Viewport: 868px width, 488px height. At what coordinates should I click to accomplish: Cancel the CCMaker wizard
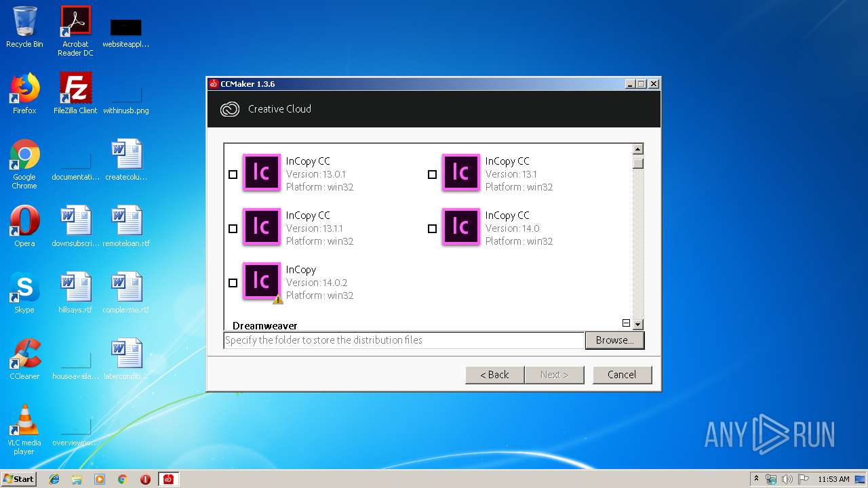pyautogui.click(x=622, y=375)
